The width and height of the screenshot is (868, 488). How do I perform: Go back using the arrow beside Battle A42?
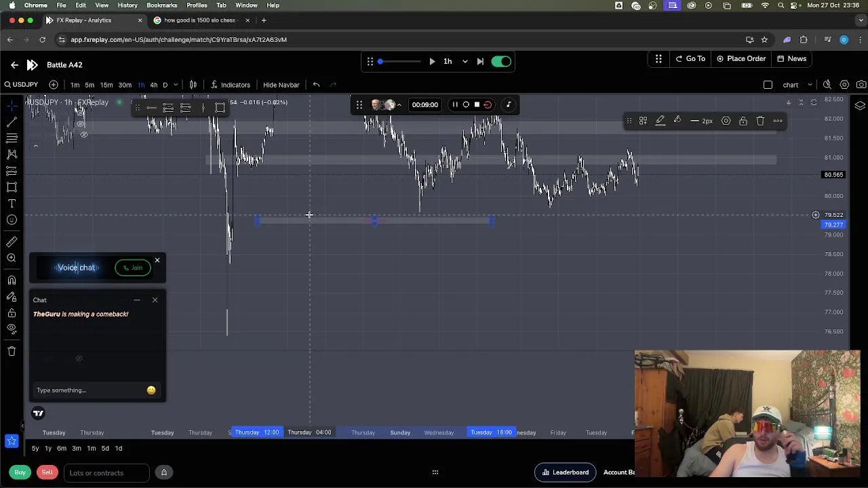pos(14,64)
